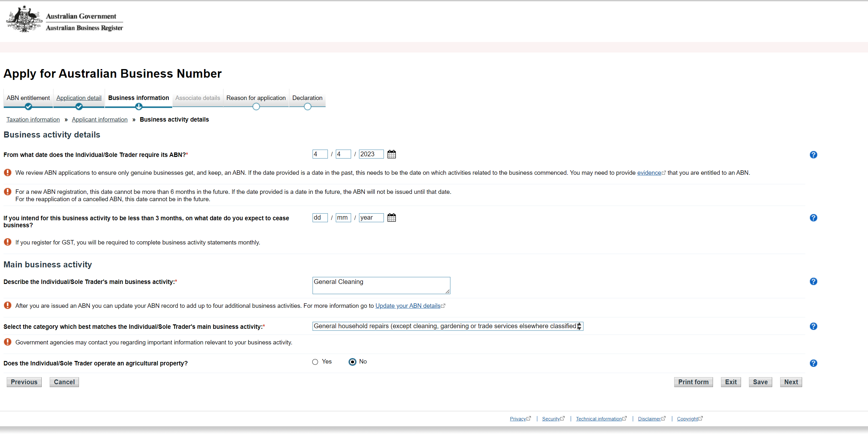Open the Update your ABN details link
The image size is (868, 445).
click(408, 306)
